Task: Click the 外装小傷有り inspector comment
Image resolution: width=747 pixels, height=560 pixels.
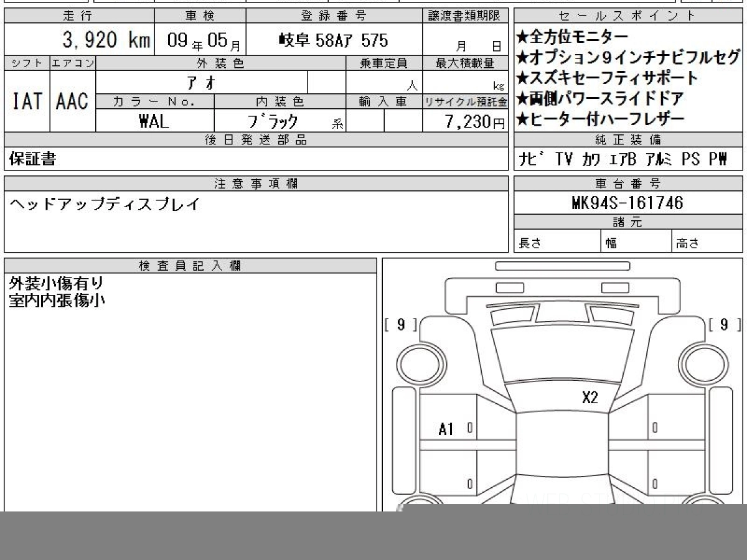Action: pos(57,284)
